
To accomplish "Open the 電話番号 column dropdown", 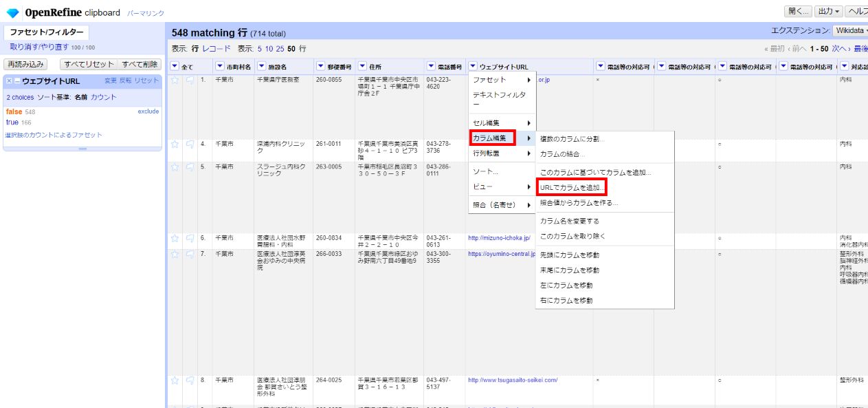I will coord(431,66).
